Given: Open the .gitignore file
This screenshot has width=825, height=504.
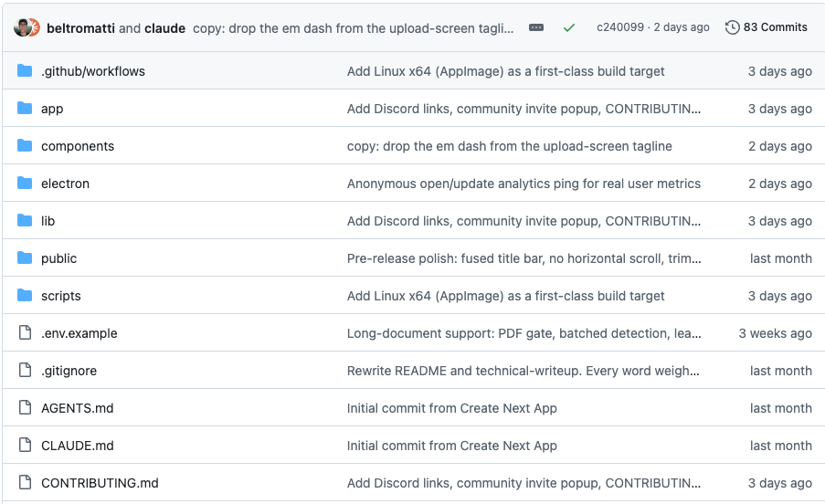Looking at the screenshot, I should [x=69, y=371].
